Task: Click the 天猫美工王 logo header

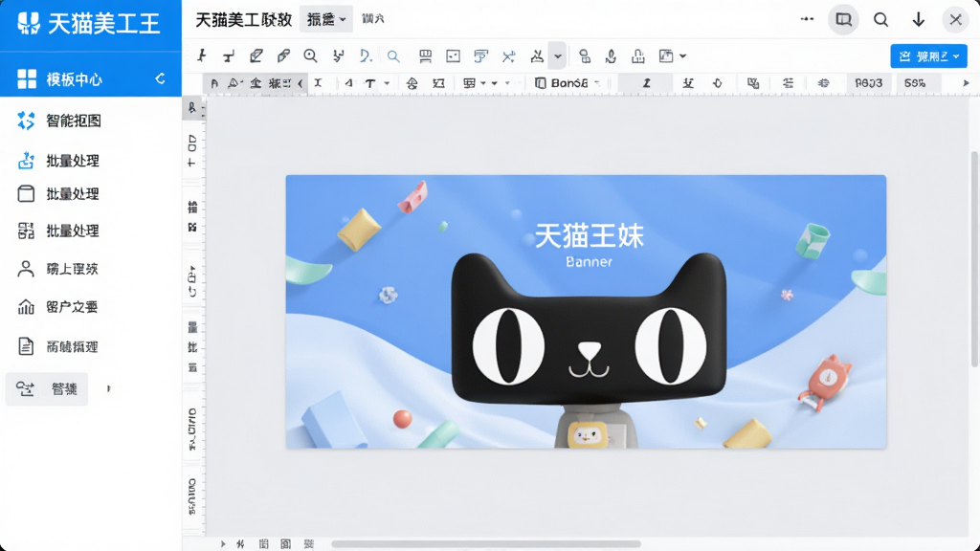Action: (90, 24)
